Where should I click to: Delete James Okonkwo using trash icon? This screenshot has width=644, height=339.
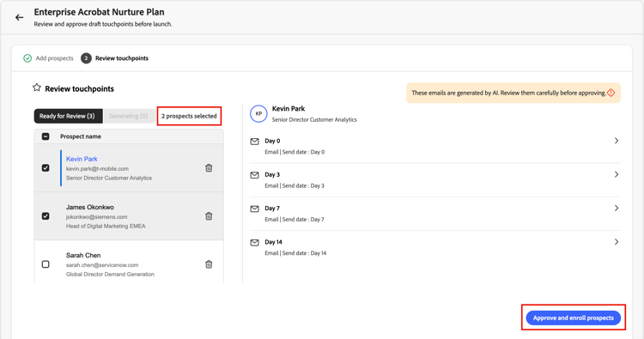tap(209, 216)
